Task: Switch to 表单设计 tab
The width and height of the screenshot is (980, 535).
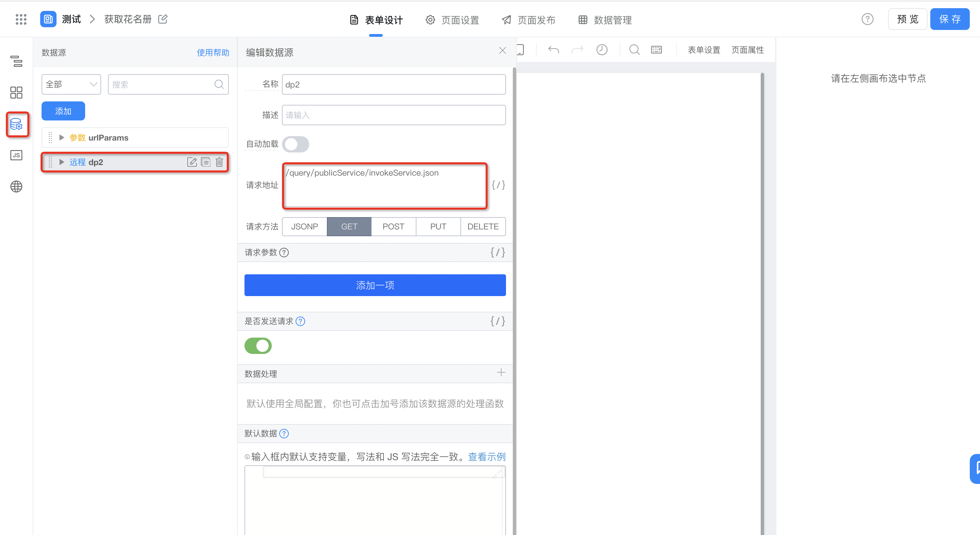Action: [376, 20]
